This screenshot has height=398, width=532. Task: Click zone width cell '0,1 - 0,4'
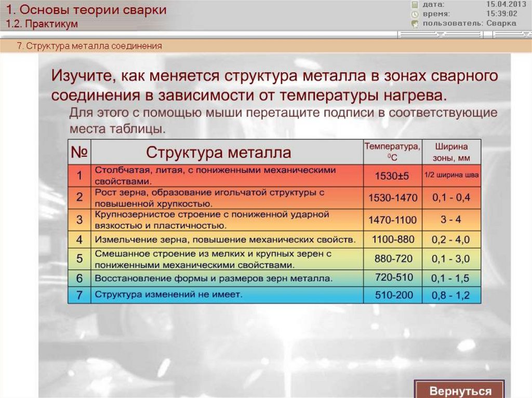[x=451, y=198]
